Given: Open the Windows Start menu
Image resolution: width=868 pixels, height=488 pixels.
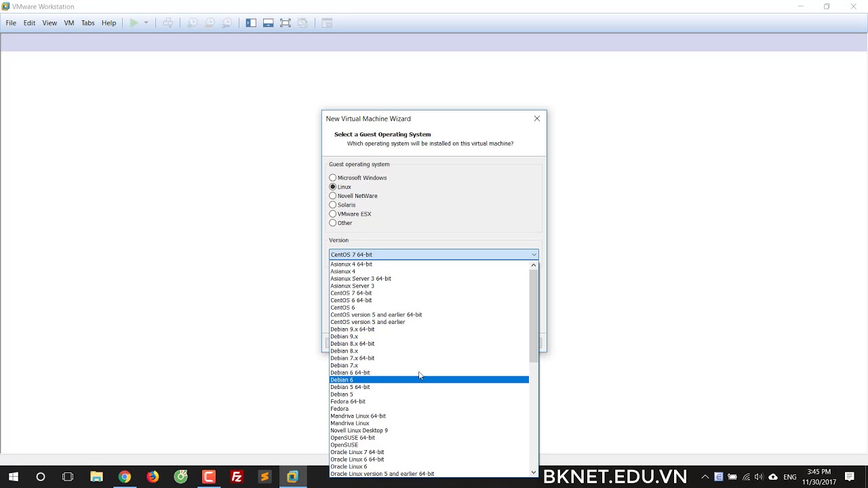Looking at the screenshot, I should tap(14, 477).
